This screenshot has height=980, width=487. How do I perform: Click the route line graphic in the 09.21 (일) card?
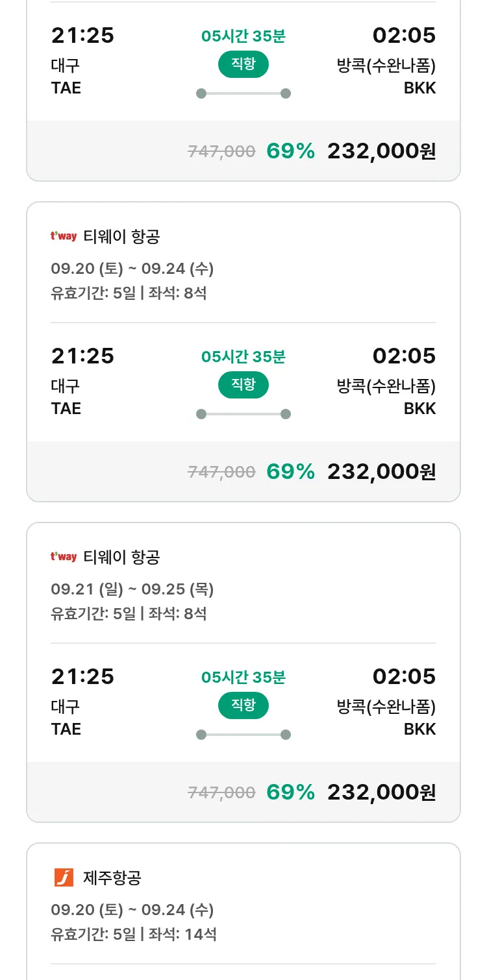(243, 735)
